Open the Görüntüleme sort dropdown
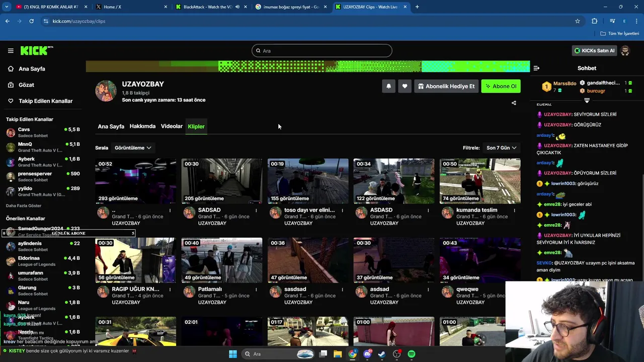The width and height of the screenshot is (644, 362). click(133, 148)
